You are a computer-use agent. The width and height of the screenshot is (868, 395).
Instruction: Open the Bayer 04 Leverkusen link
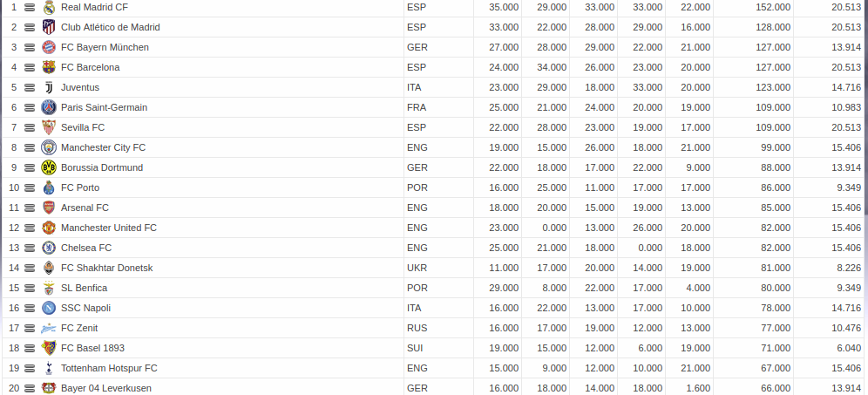(x=106, y=388)
